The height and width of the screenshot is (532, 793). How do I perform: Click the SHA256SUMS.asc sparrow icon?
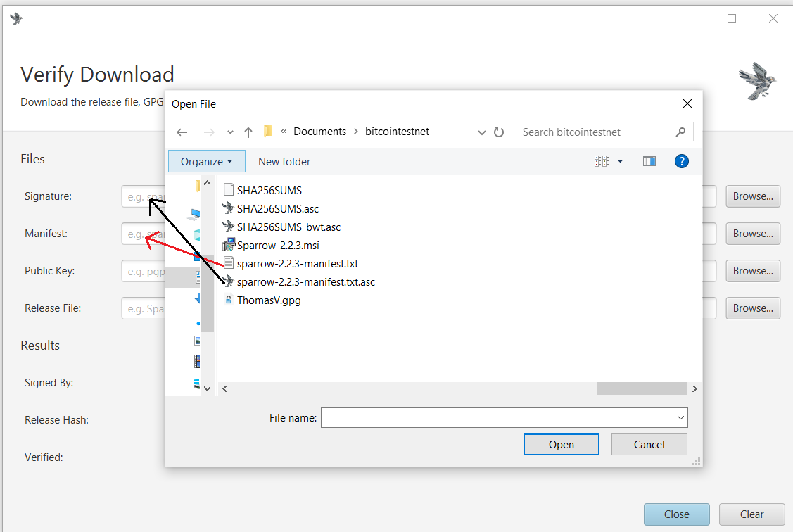(x=228, y=208)
